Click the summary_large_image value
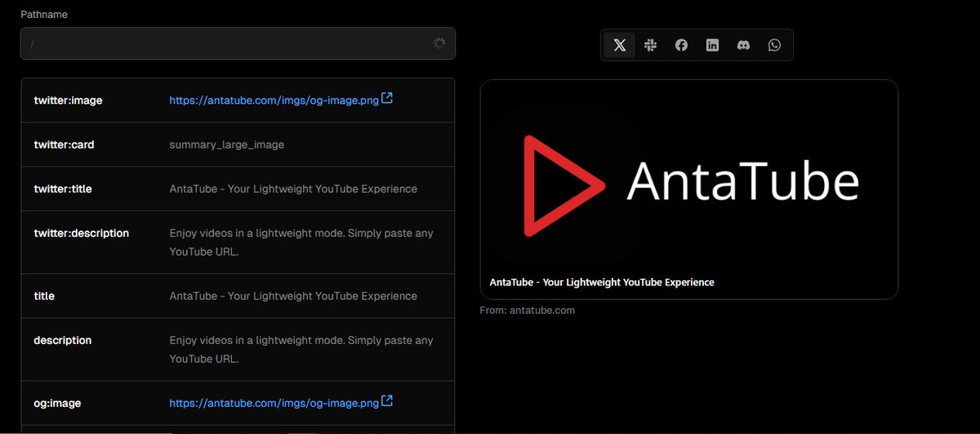 tap(227, 145)
